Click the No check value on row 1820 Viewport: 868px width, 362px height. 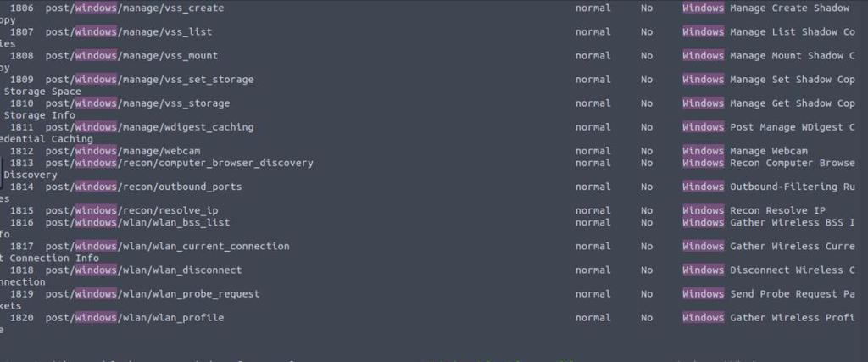[x=647, y=318]
